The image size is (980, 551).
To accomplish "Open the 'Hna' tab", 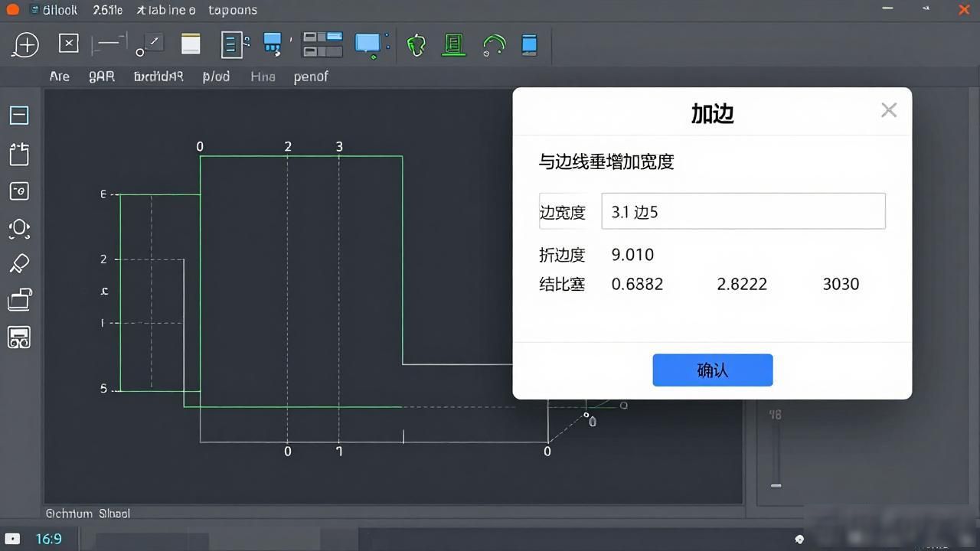I will [263, 77].
